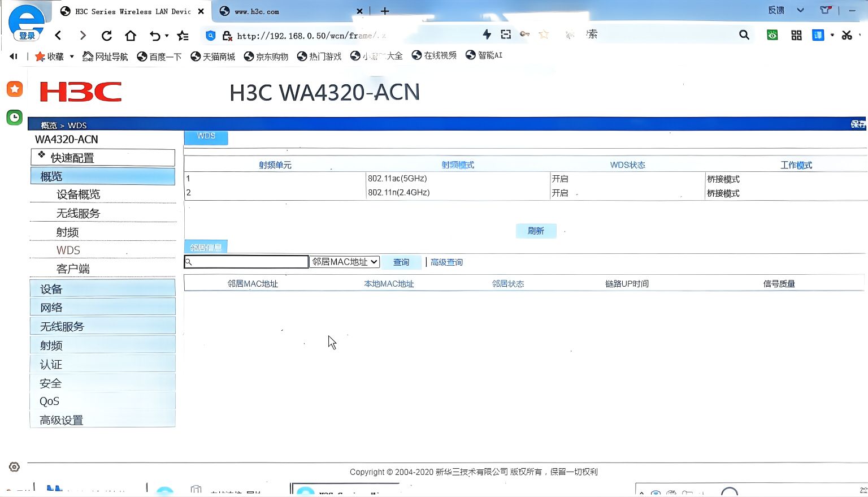Image resolution: width=868 pixels, height=497 pixels.
Task: Click the sidebar settings gear icon
Action: (x=14, y=467)
